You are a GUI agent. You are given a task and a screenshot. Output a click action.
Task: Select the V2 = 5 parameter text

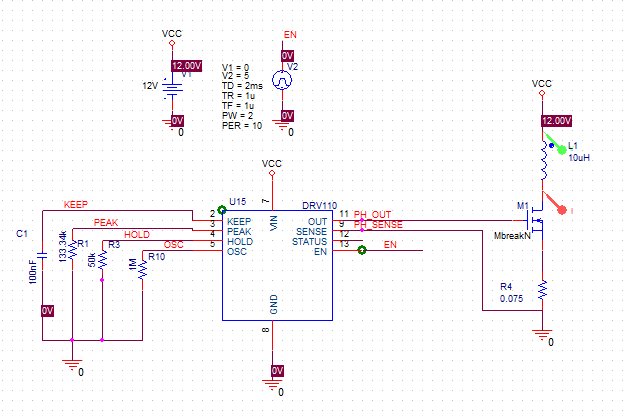coord(235,76)
